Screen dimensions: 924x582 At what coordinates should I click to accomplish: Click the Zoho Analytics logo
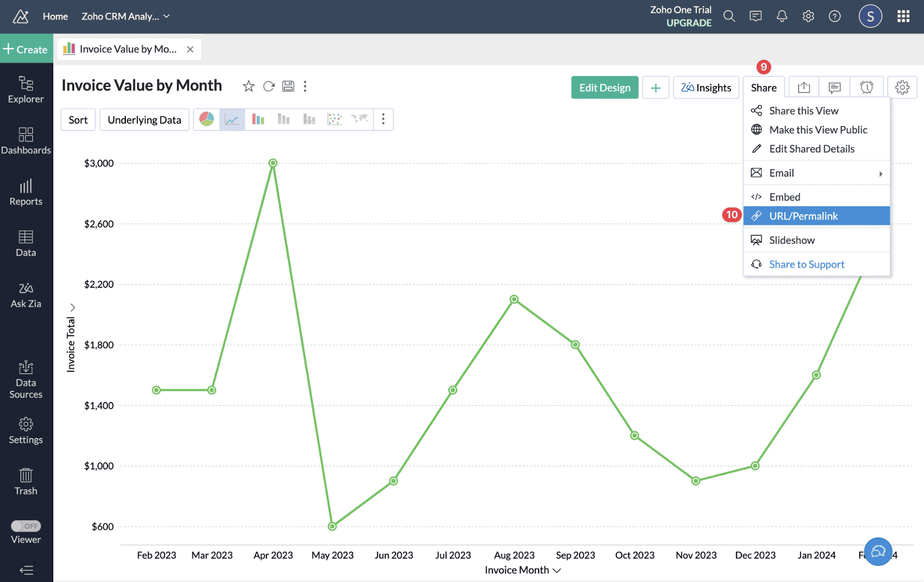click(21, 16)
